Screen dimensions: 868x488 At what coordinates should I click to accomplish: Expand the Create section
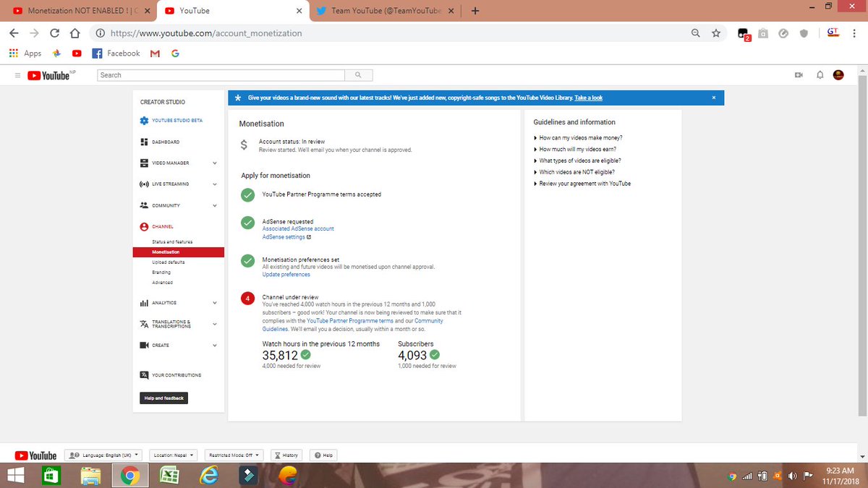click(215, 346)
